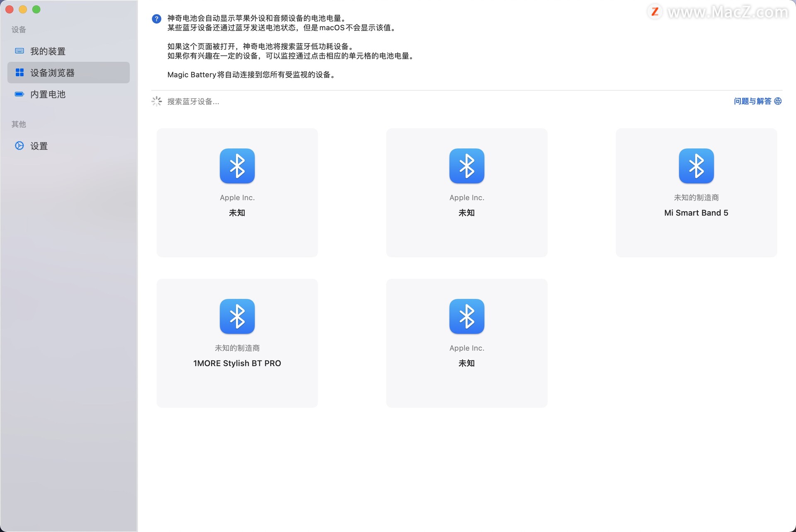The image size is (796, 532).
Task: Open 设置 in the sidebar
Action: [68, 146]
